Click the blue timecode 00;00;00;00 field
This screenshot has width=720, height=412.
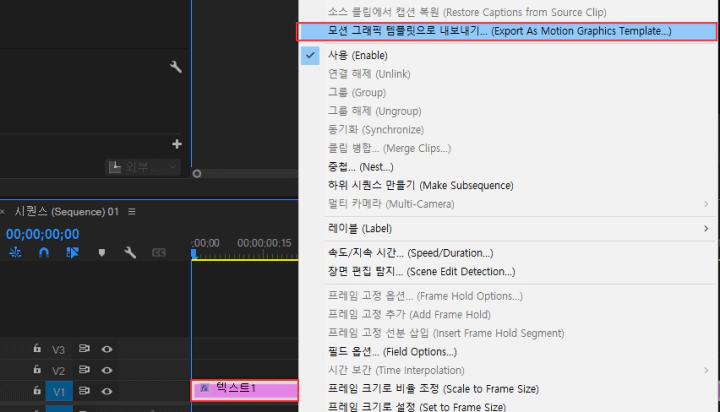coord(42,234)
